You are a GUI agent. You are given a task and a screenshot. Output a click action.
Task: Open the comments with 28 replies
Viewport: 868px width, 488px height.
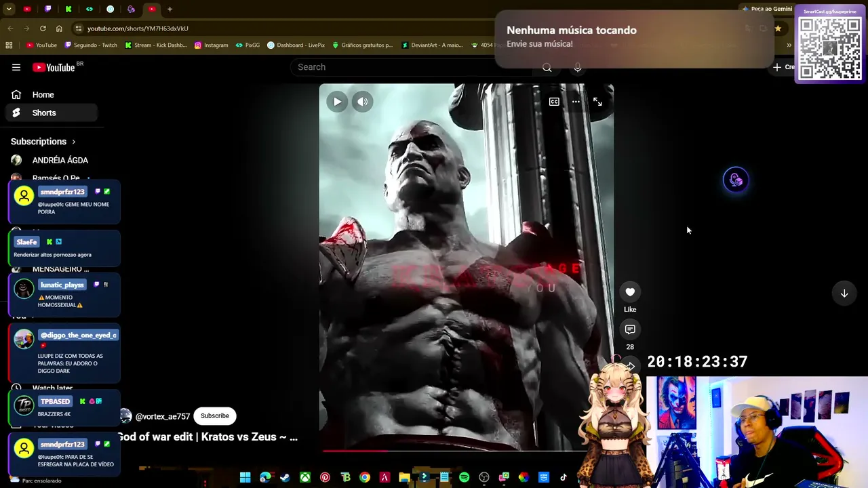tap(630, 329)
